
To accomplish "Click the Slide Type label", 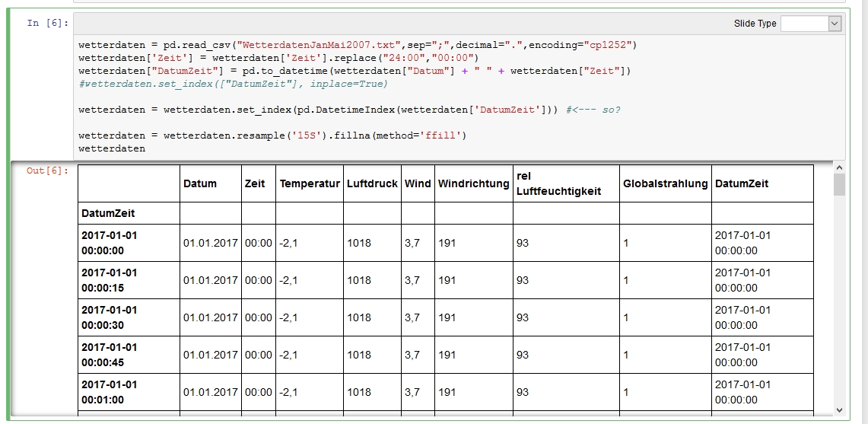I will click(755, 24).
